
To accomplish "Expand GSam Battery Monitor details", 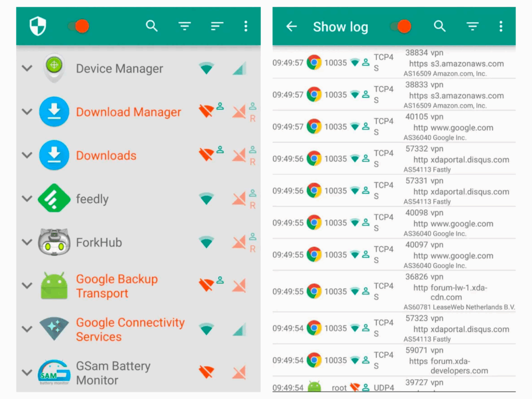I will 27,372.
